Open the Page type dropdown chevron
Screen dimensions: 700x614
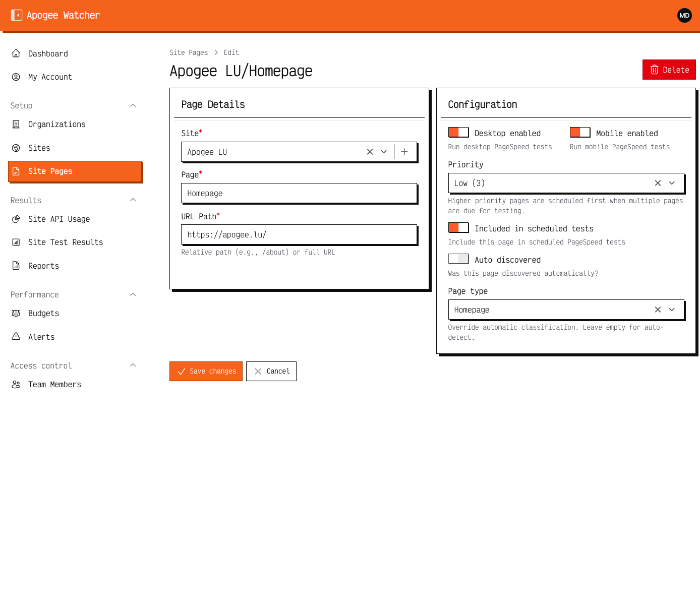(672, 310)
